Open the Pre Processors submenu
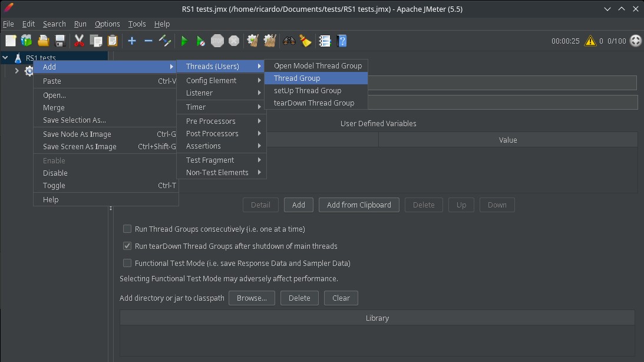This screenshot has width=644, height=362. coord(222,121)
